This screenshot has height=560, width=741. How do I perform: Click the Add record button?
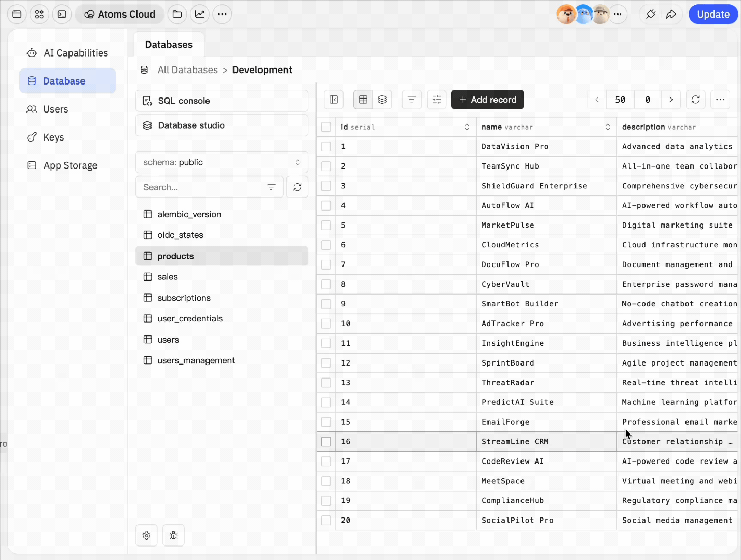pyautogui.click(x=487, y=99)
